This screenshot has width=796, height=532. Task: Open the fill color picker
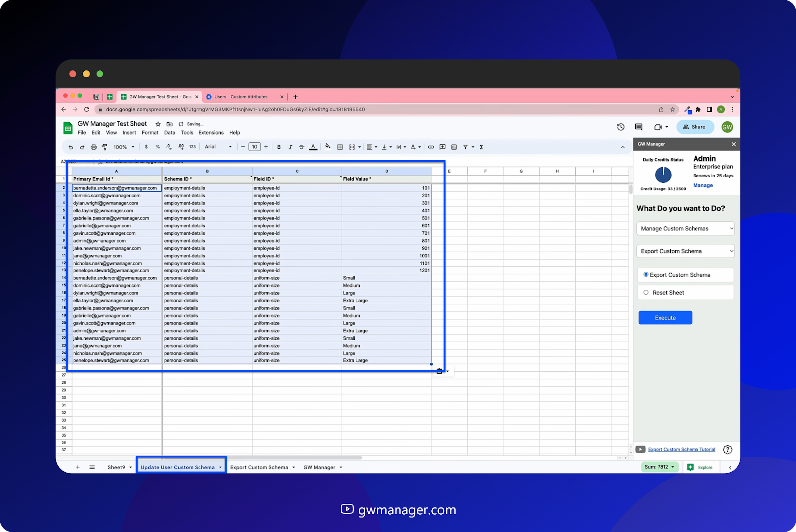coord(328,147)
